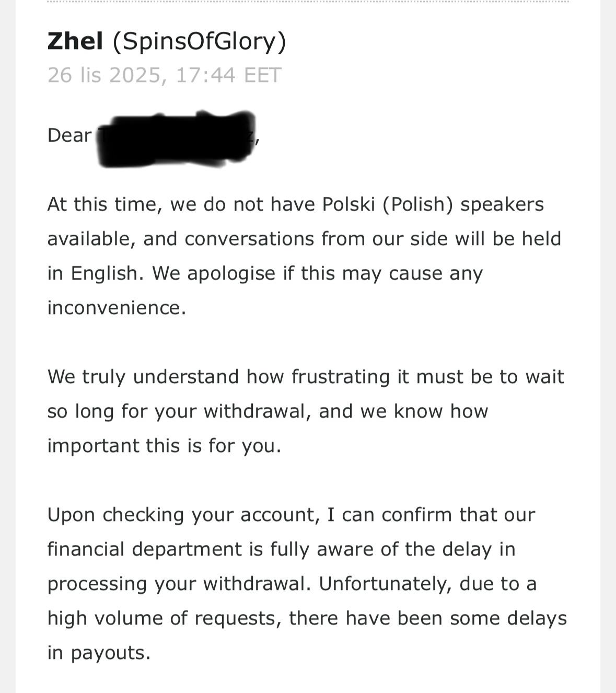Click the line 'Upon checking your account'
This screenshot has height=693, width=616.
pos(290,515)
